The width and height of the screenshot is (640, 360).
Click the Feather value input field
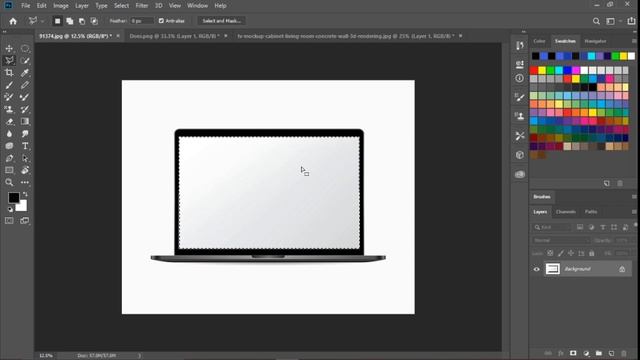(141, 21)
